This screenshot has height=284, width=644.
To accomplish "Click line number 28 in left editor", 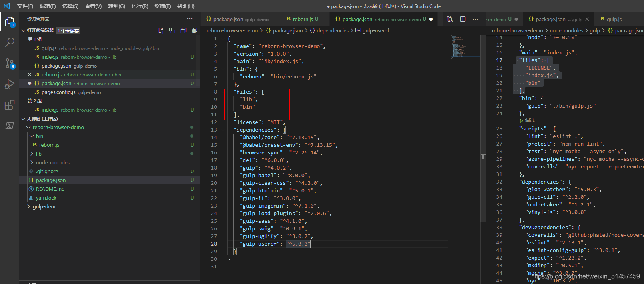I will click(214, 244).
